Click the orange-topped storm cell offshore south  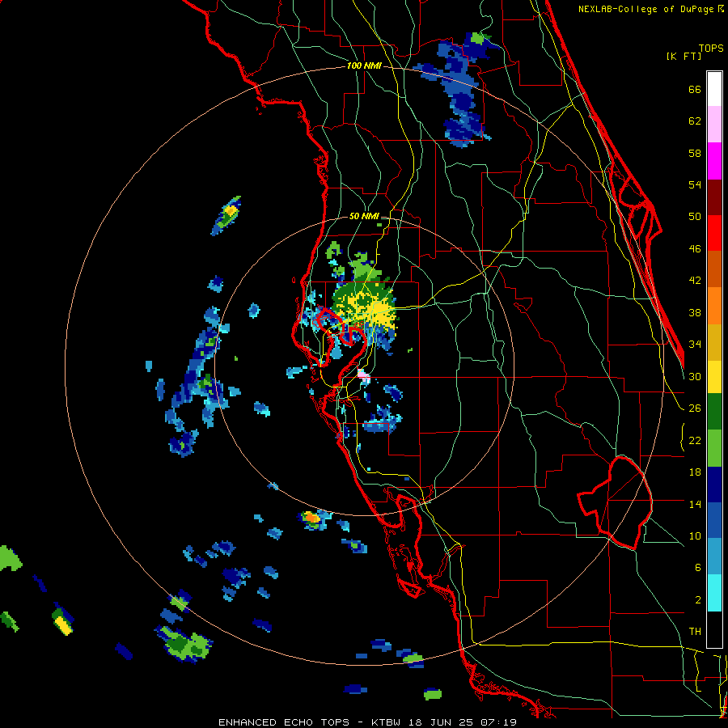pos(311,517)
